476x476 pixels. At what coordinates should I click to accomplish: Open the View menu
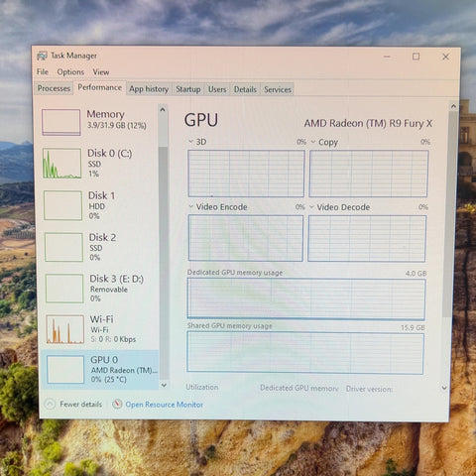click(x=101, y=72)
